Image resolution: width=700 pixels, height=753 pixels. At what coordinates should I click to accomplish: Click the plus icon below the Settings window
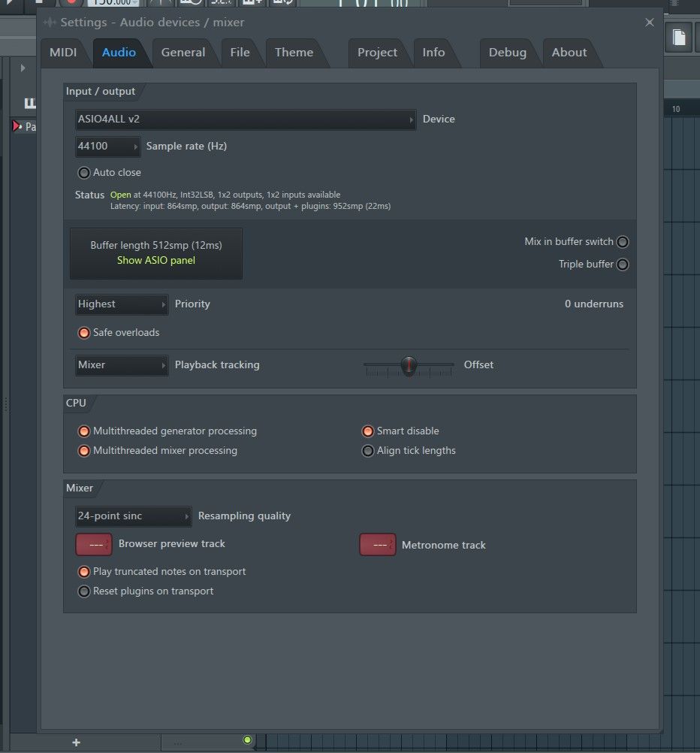[76, 742]
